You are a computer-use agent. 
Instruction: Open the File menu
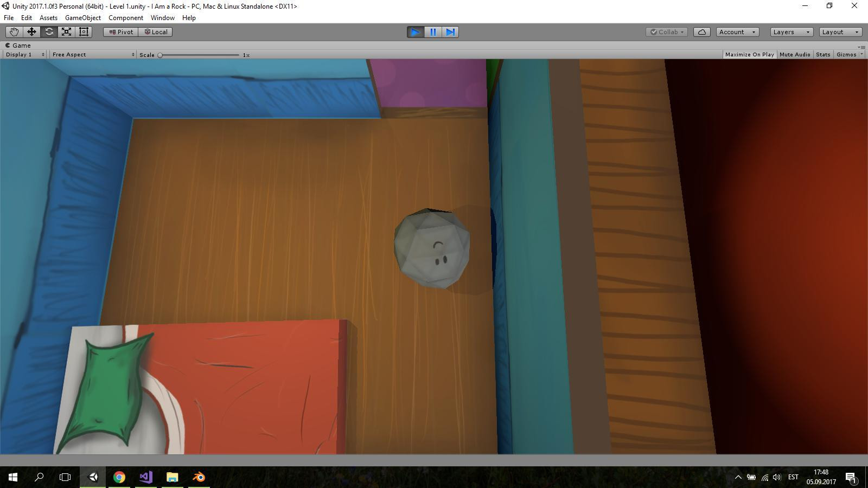9,18
